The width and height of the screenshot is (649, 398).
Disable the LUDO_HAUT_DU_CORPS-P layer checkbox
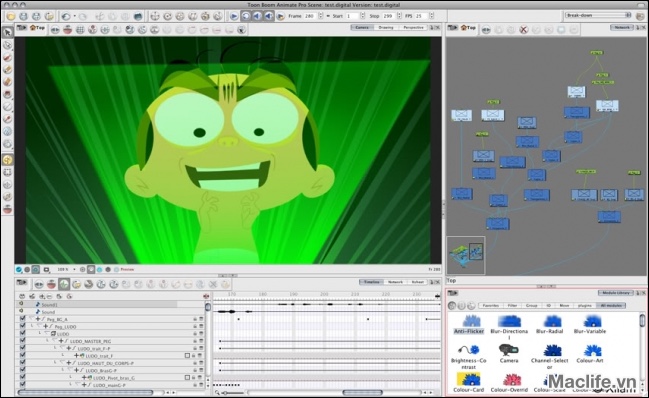[x=22, y=363]
